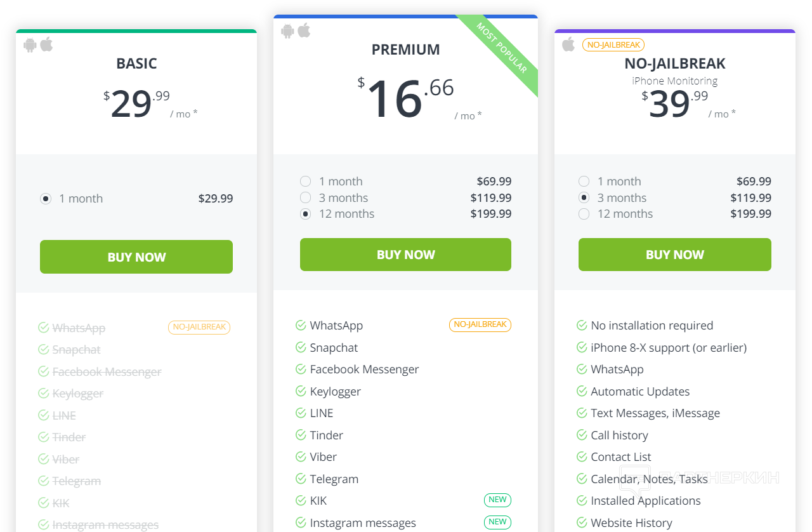Click the Apple icon on the No-Jailbreak plan
The width and height of the screenshot is (812, 532).
coord(568,44)
